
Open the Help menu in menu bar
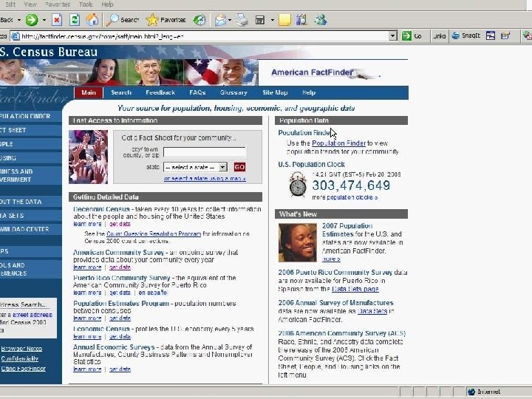(107, 4)
